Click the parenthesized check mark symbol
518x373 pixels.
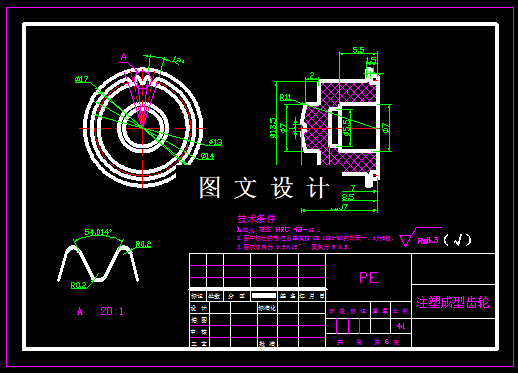[x=458, y=240]
